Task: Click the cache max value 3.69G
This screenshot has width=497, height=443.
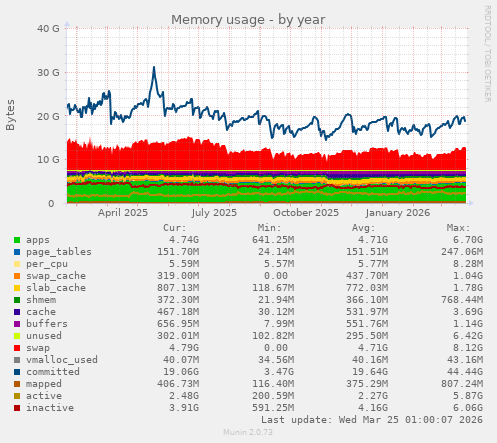Action: point(467,312)
